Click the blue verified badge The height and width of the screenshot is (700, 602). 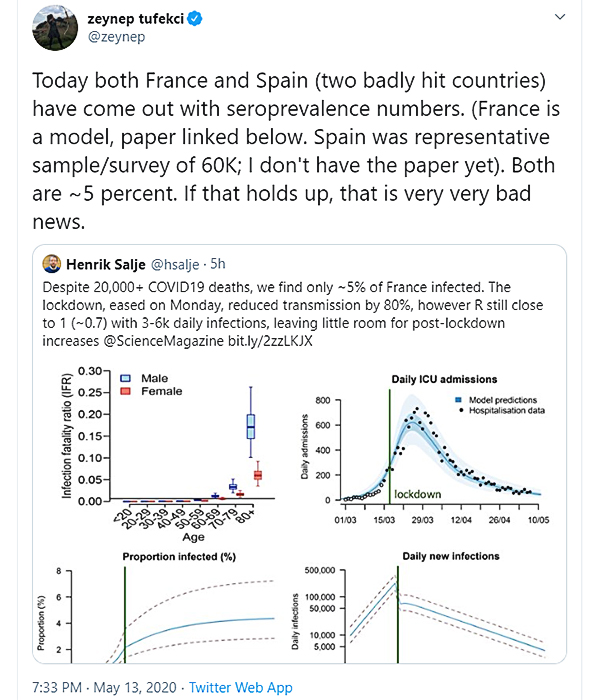[195, 19]
